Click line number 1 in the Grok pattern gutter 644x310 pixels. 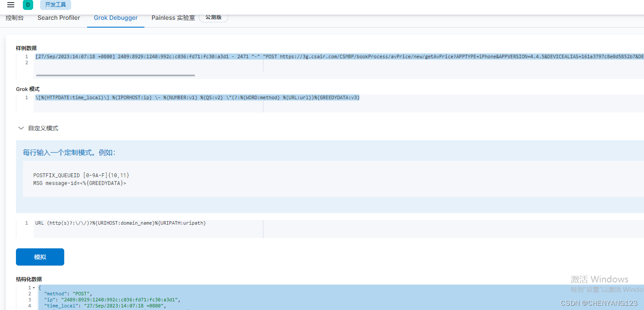(26, 97)
